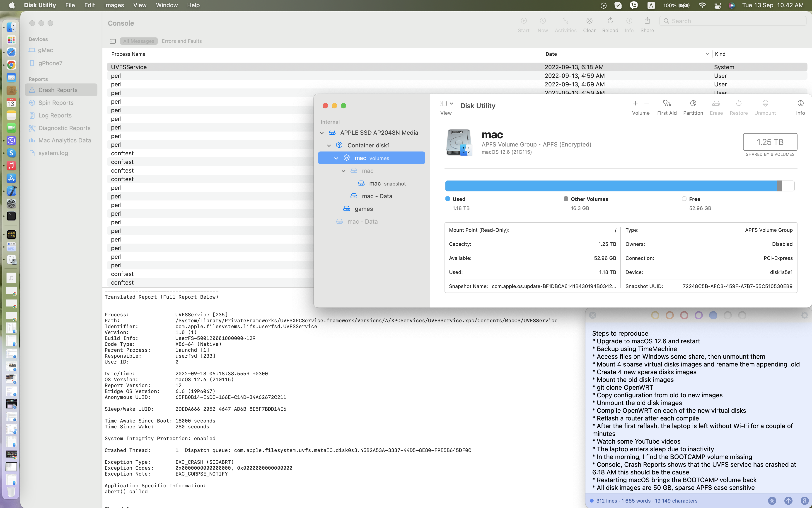The width and height of the screenshot is (812, 508).
Task: Toggle Console sidebar visibility button
Action: (x=113, y=41)
